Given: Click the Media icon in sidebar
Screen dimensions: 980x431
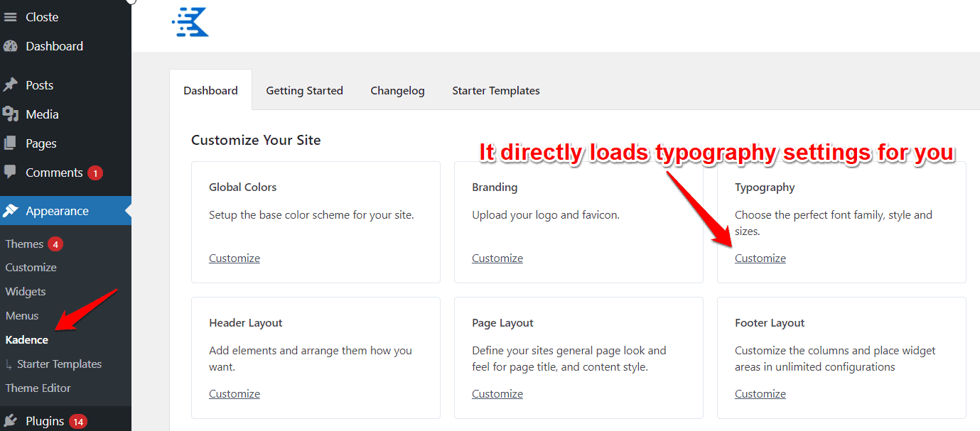Looking at the screenshot, I should [x=10, y=114].
